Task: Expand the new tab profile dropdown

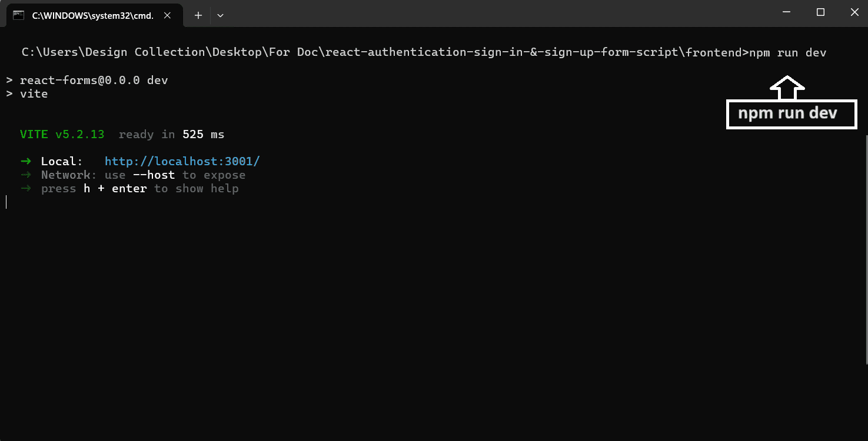Action: coord(220,16)
